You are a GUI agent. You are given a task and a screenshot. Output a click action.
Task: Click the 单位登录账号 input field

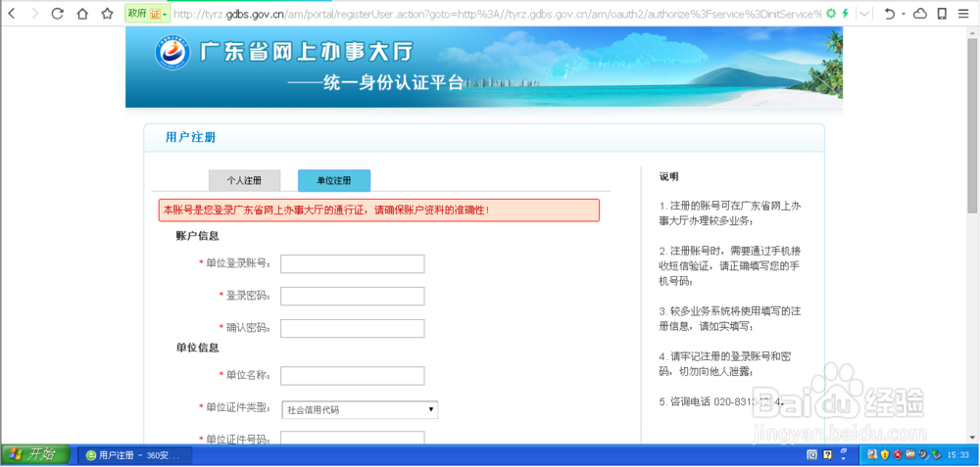(353, 264)
